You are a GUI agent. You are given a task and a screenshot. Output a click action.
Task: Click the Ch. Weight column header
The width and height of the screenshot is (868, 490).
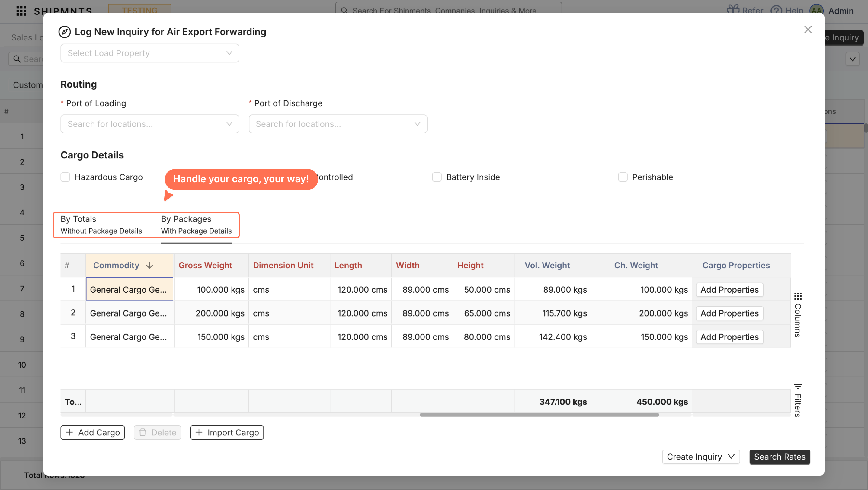(641, 266)
